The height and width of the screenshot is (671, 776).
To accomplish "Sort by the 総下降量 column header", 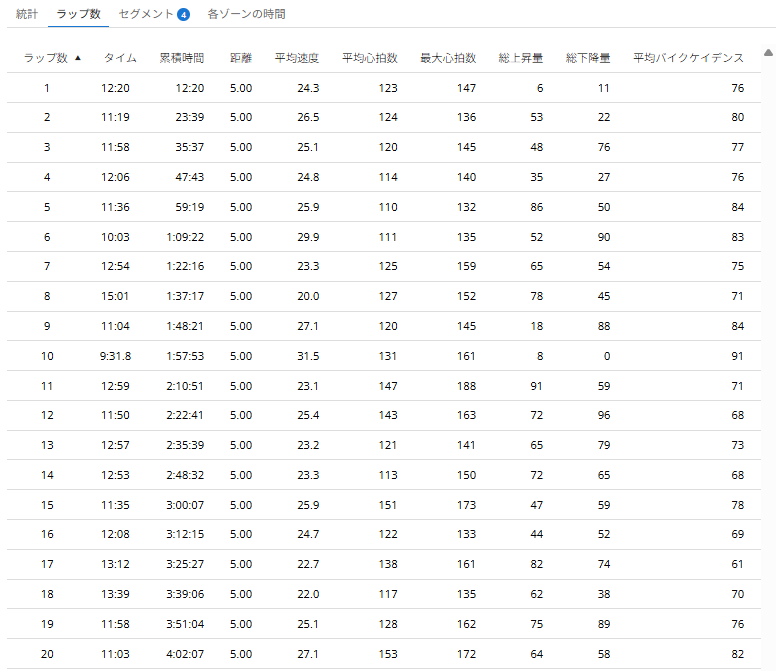I will tap(588, 58).
